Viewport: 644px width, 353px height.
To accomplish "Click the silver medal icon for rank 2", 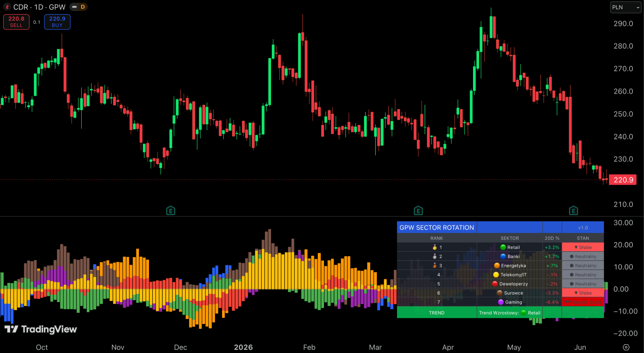I will tap(434, 256).
